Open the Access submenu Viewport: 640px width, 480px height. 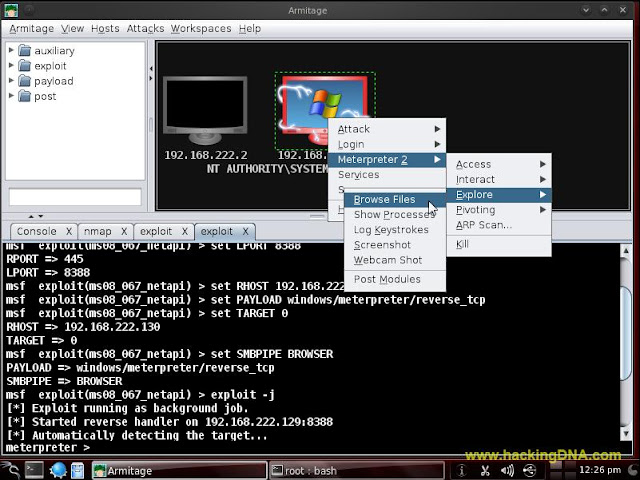(499, 164)
